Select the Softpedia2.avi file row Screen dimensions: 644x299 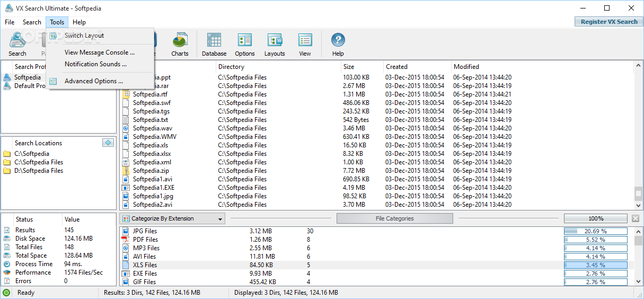coord(377,205)
